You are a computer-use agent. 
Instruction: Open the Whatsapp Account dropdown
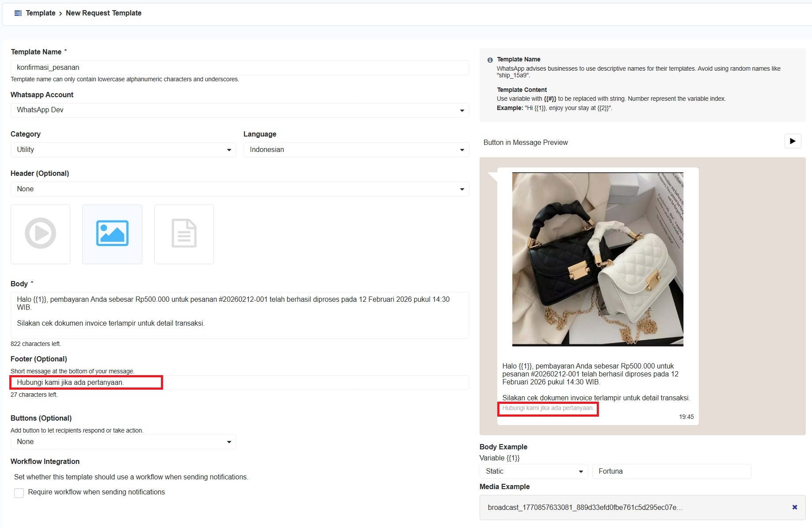point(239,110)
